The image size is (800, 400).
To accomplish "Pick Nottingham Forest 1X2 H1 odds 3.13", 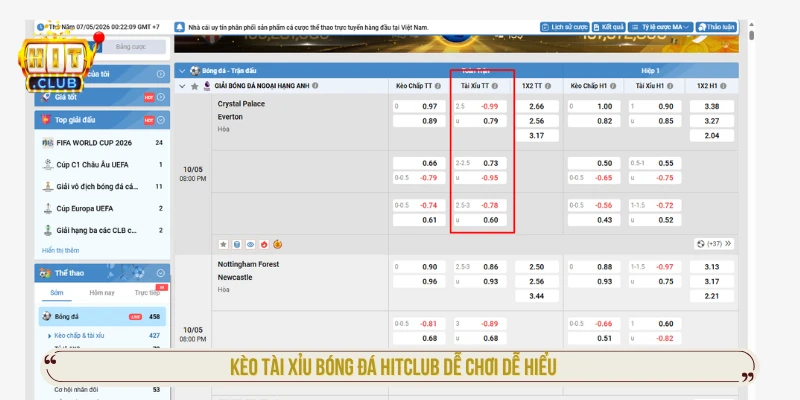I will pyautogui.click(x=712, y=267).
